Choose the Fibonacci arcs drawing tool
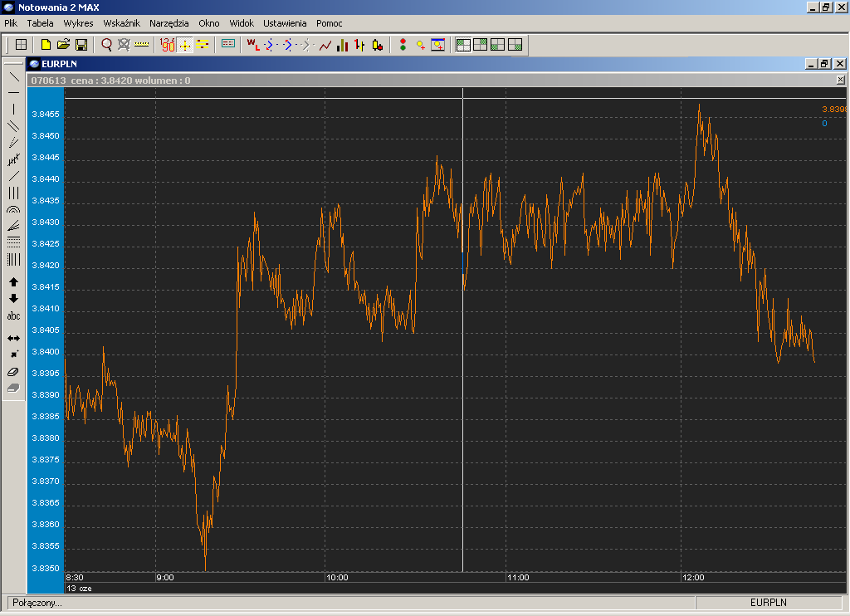The width and height of the screenshot is (850, 616). click(13, 210)
